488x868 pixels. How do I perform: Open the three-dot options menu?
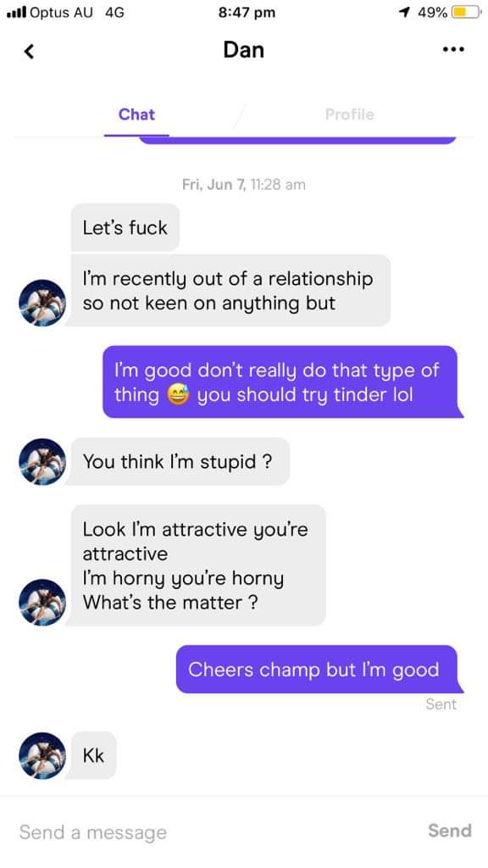coord(453,49)
